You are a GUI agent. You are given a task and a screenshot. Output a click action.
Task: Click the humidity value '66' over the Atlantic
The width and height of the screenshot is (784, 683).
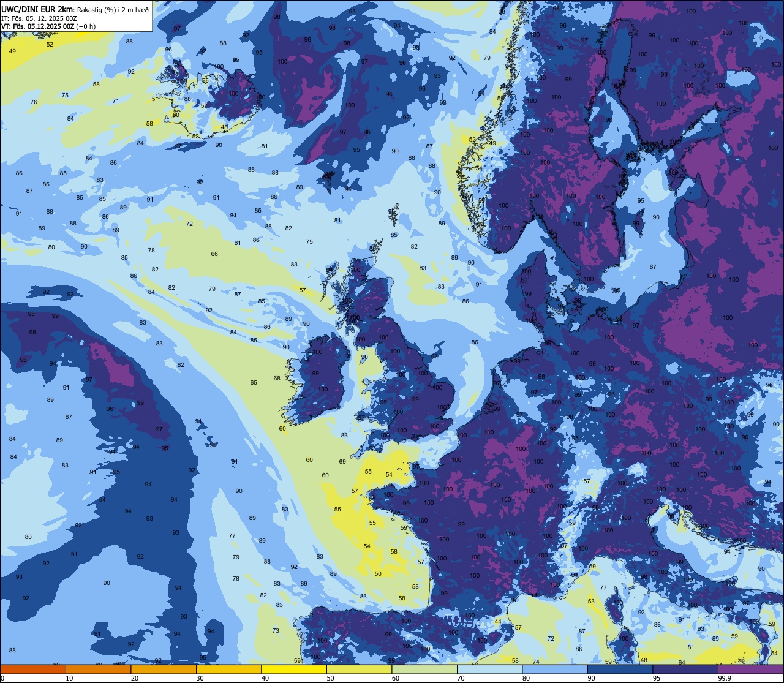[x=214, y=254]
